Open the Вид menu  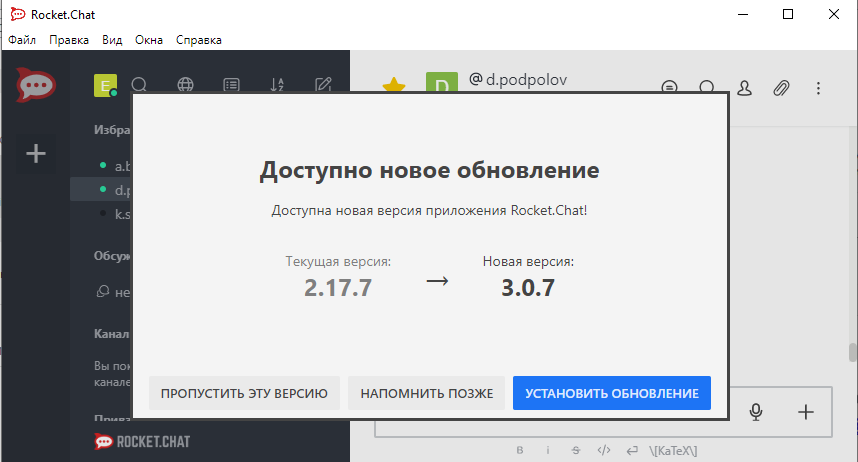pyautogui.click(x=112, y=40)
